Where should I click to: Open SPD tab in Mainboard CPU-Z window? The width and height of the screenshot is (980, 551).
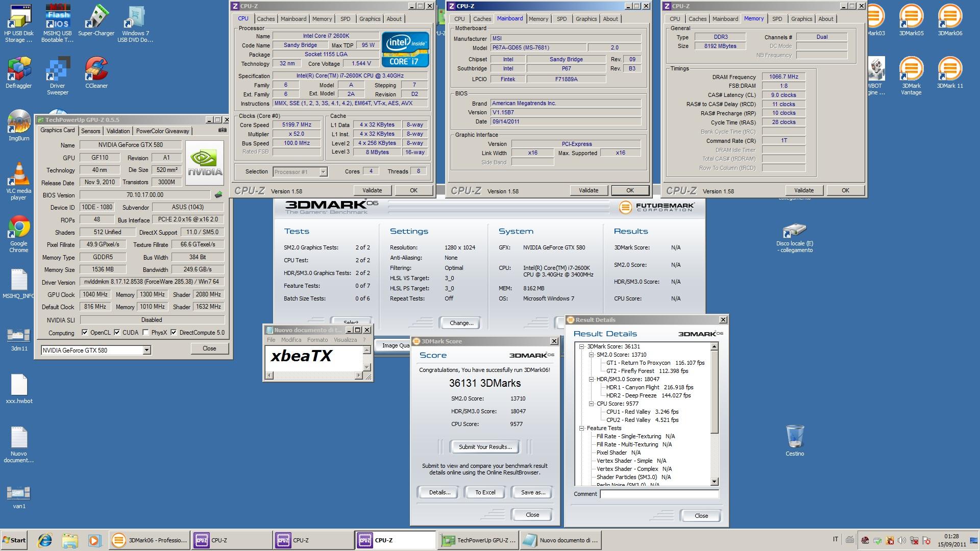[561, 19]
